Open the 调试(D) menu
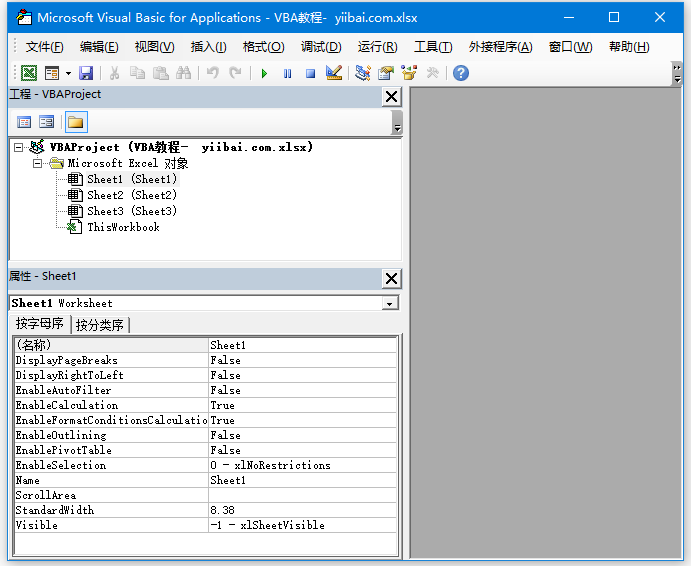 tap(321, 47)
